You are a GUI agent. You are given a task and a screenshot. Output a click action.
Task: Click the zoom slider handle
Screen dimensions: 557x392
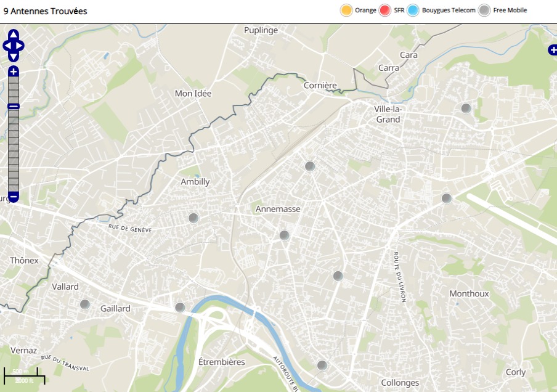click(14, 107)
